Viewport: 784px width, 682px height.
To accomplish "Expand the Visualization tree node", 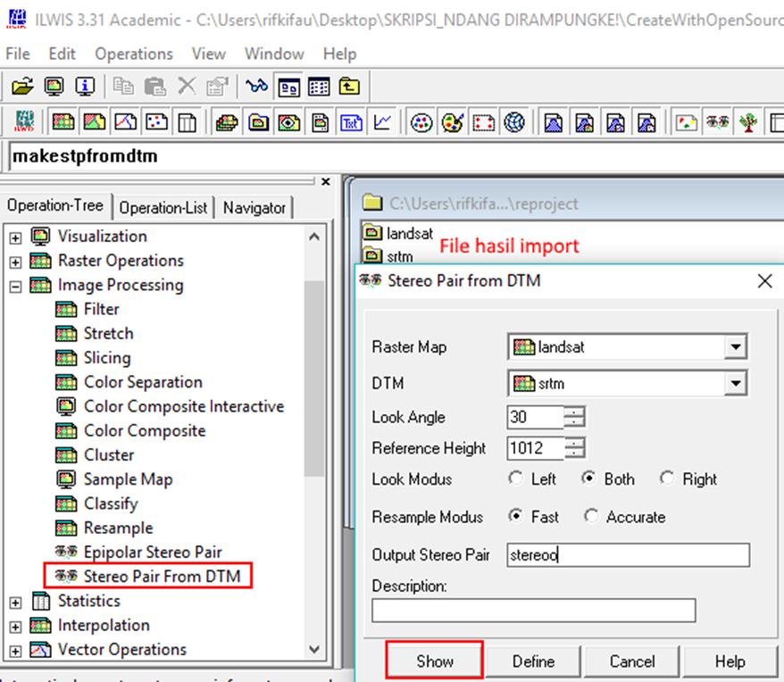I will click(x=15, y=238).
